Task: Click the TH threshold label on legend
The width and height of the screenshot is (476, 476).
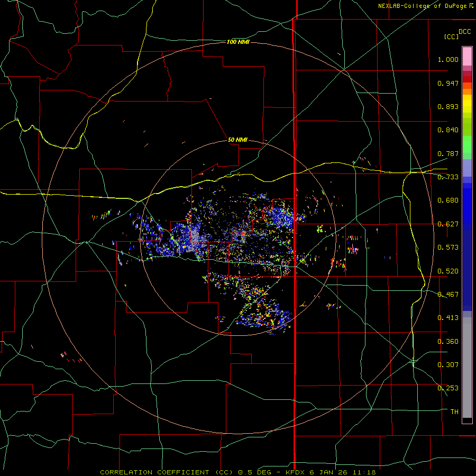Action: pos(454,412)
